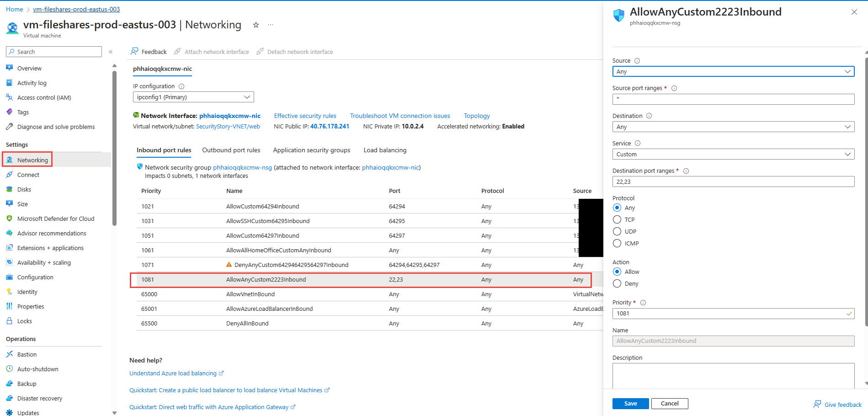The height and width of the screenshot is (416, 868).
Task: Click Source port ranges field
Action: pos(733,99)
